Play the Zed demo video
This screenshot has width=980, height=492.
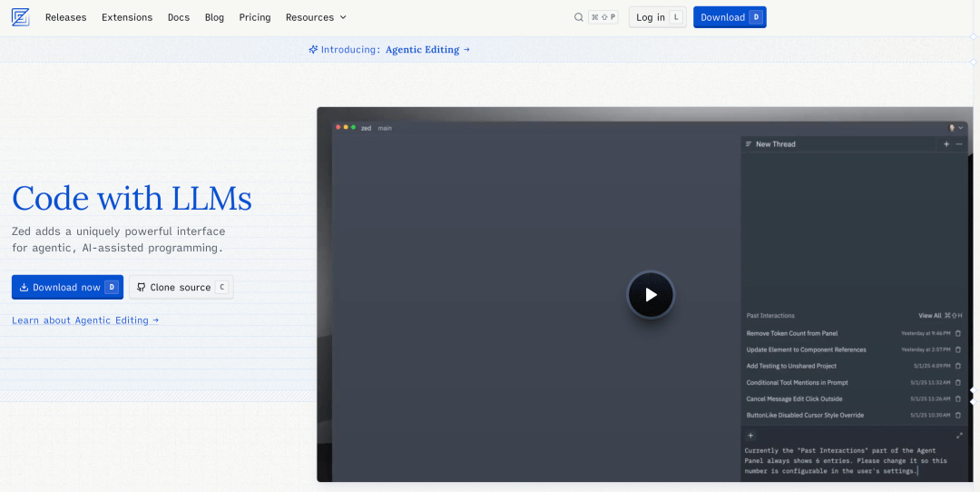point(651,294)
